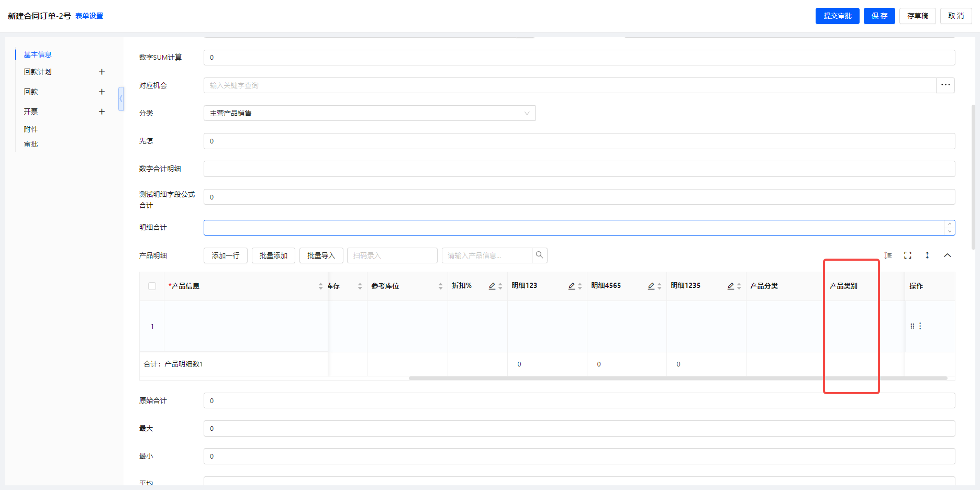Screen dimensions: 980x490
Task: Decrease 明细合计 value with down stepper
Action: [950, 231]
